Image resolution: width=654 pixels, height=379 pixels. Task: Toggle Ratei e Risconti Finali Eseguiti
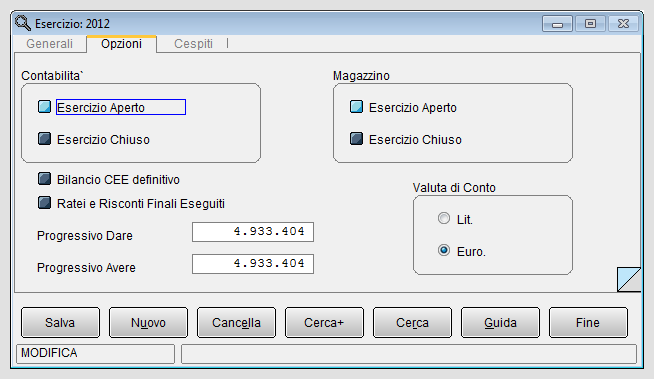tap(44, 203)
